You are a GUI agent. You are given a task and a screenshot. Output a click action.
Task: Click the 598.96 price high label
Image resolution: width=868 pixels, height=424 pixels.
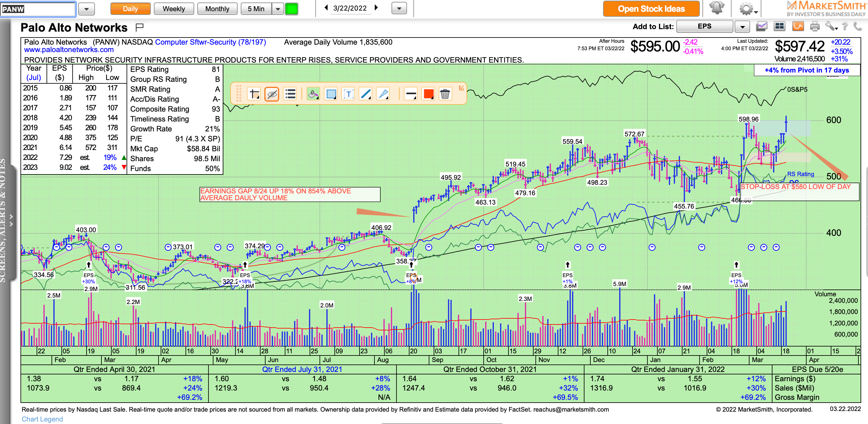click(748, 119)
